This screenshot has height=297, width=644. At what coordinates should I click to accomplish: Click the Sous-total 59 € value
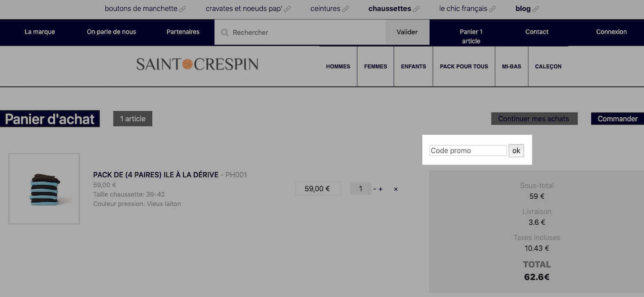pyautogui.click(x=537, y=196)
